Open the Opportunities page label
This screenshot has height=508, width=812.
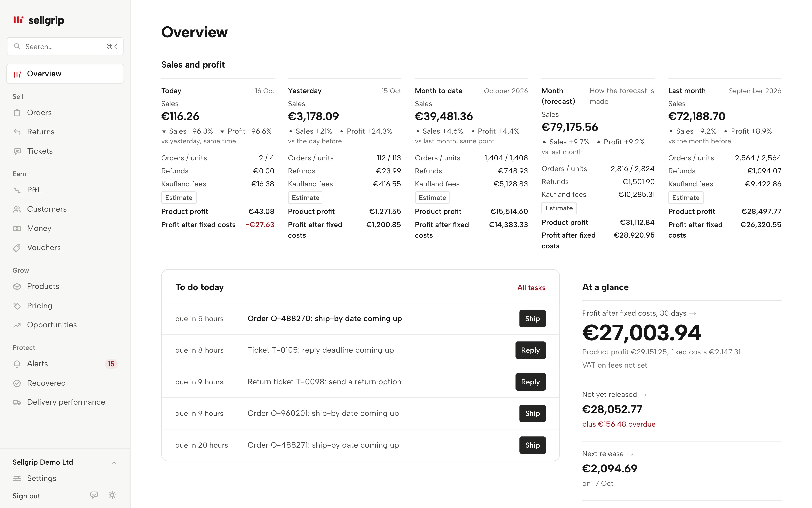(x=52, y=325)
